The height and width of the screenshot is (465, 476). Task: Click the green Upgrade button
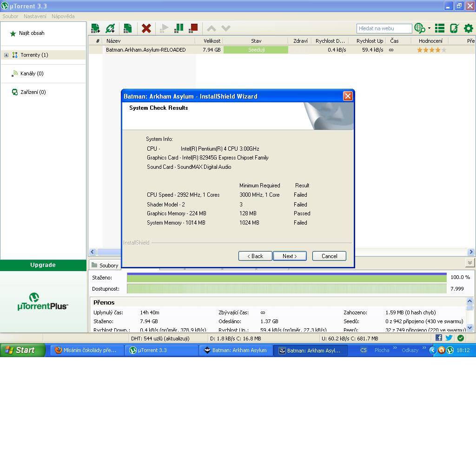click(x=43, y=265)
